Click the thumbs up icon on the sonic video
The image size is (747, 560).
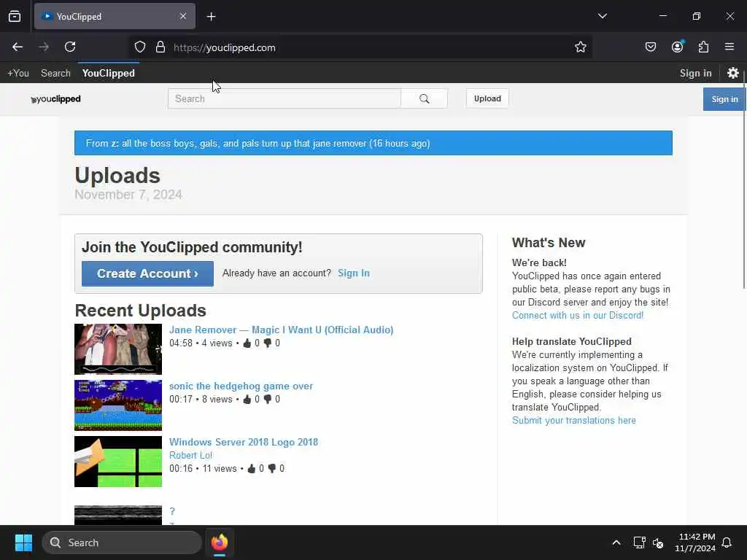click(247, 400)
